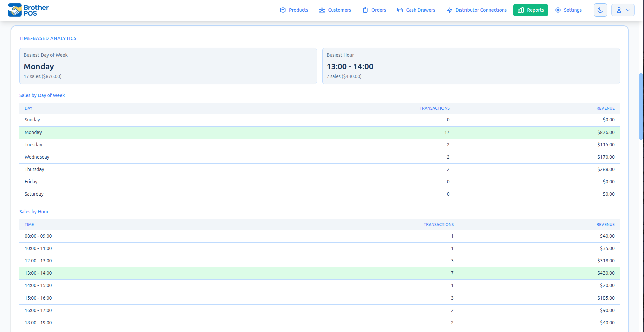Click the Busiest Day of Week card
Image resolution: width=644 pixels, height=332 pixels.
168,66
